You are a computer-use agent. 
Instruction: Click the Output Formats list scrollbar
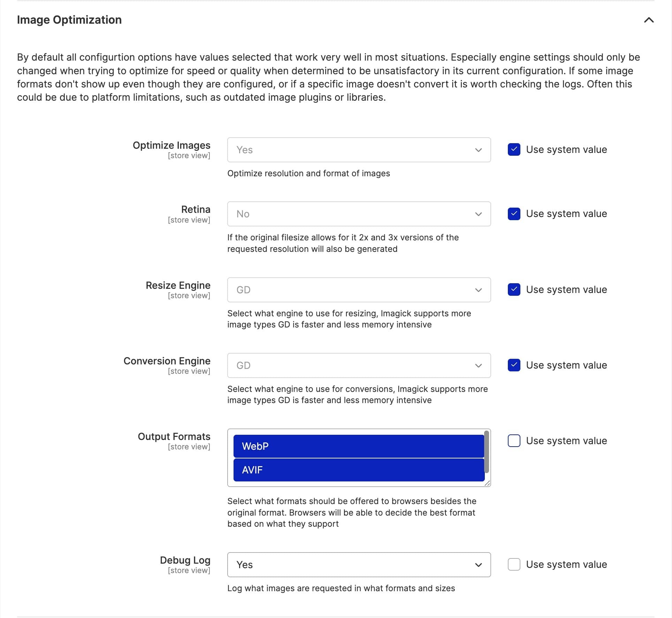pyautogui.click(x=487, y=452)
